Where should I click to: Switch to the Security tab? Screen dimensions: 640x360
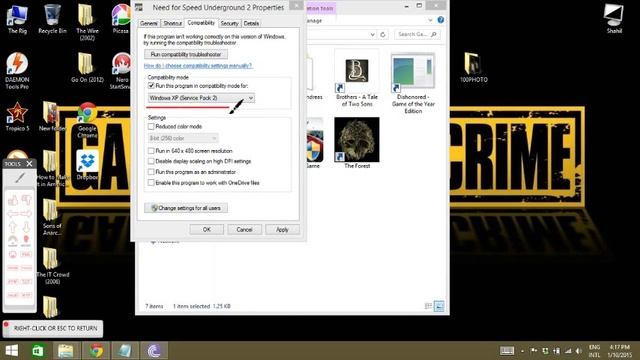point(229,23)
